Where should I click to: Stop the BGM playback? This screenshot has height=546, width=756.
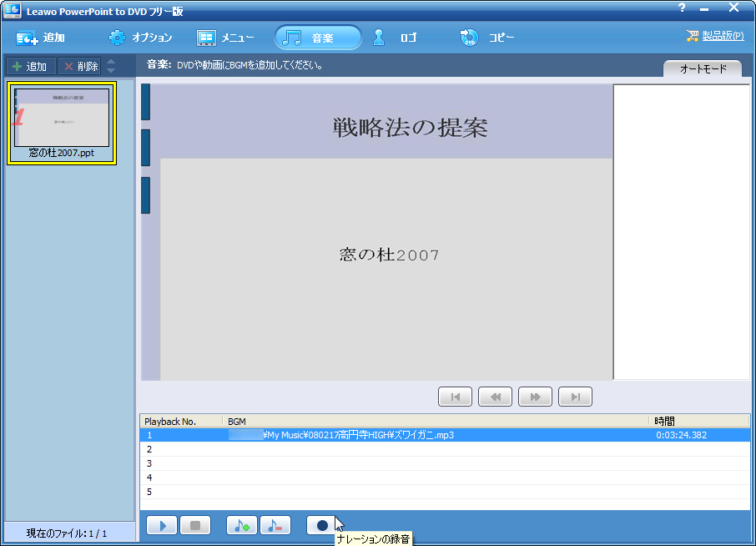195,525
